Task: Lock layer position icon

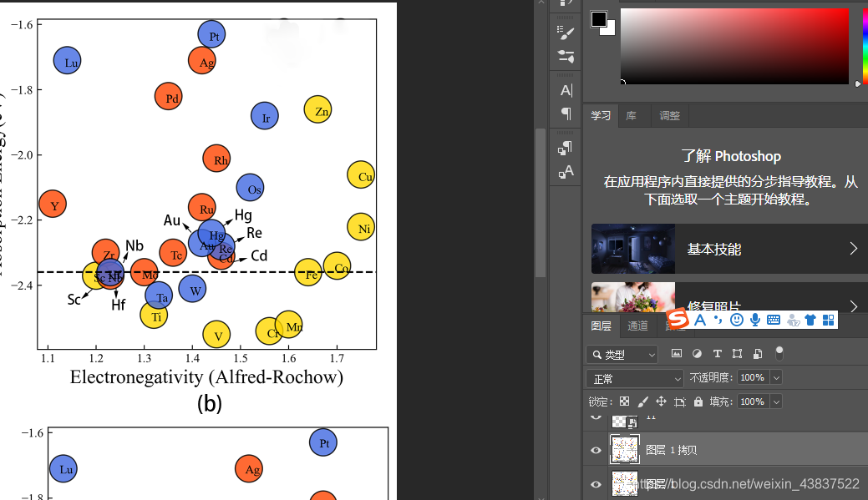Action: coord(661,402)
